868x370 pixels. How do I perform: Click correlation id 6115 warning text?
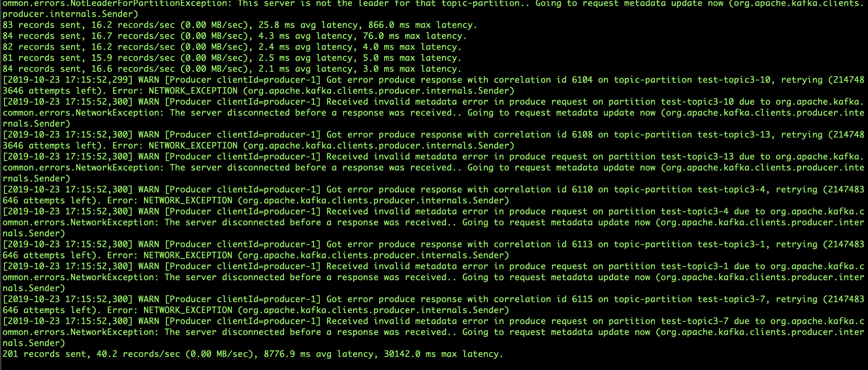(x=543, y=299)
